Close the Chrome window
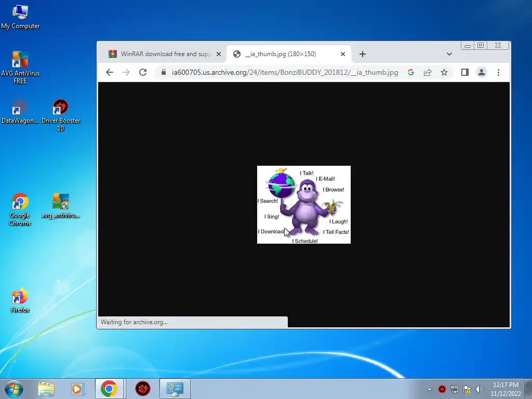This screenshot has width=532, height=399. pos(498,46)
